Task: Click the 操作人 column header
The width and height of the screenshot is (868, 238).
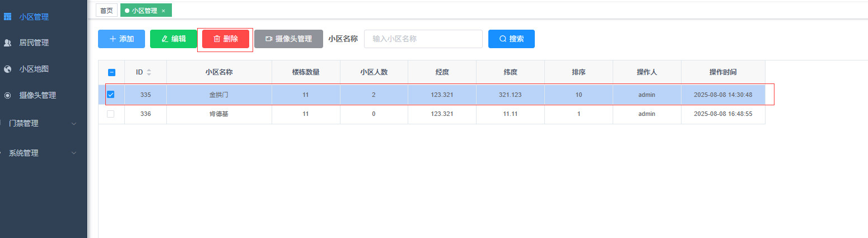Action: [647, 72]
